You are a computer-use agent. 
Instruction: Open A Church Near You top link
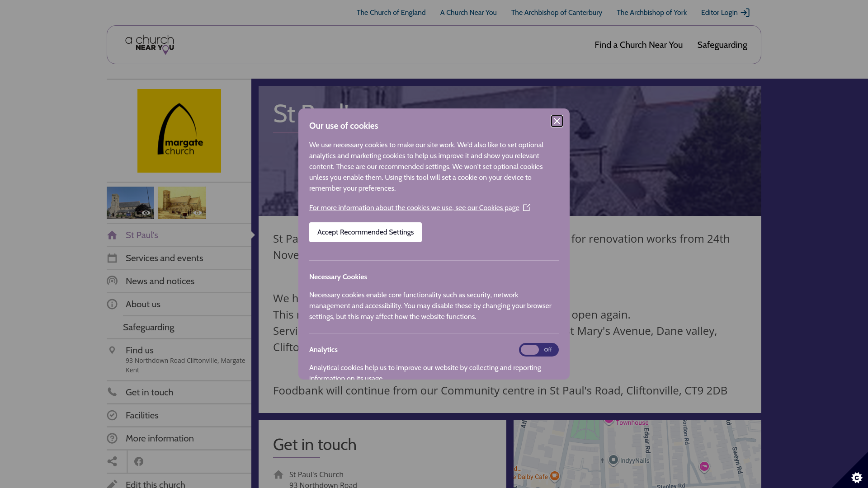468,13
